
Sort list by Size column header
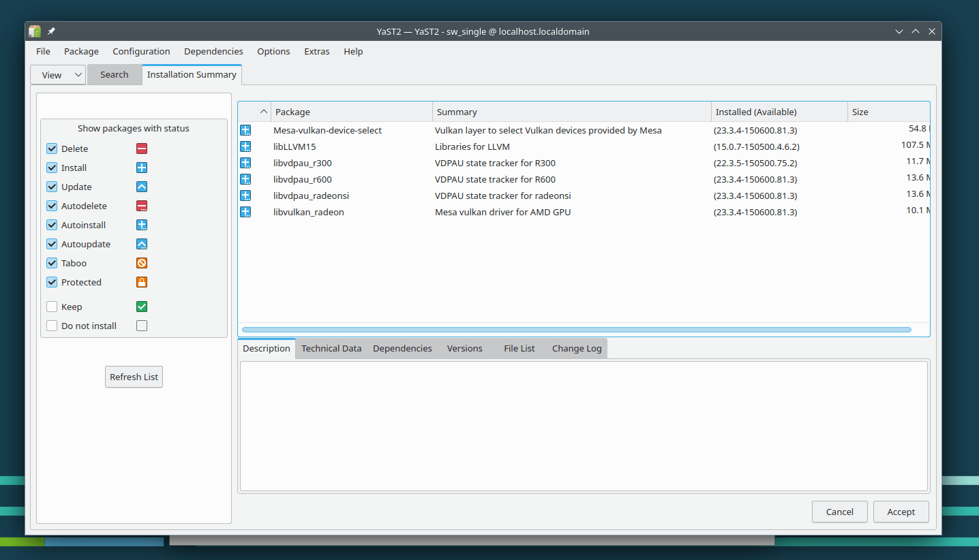(888, 112)
